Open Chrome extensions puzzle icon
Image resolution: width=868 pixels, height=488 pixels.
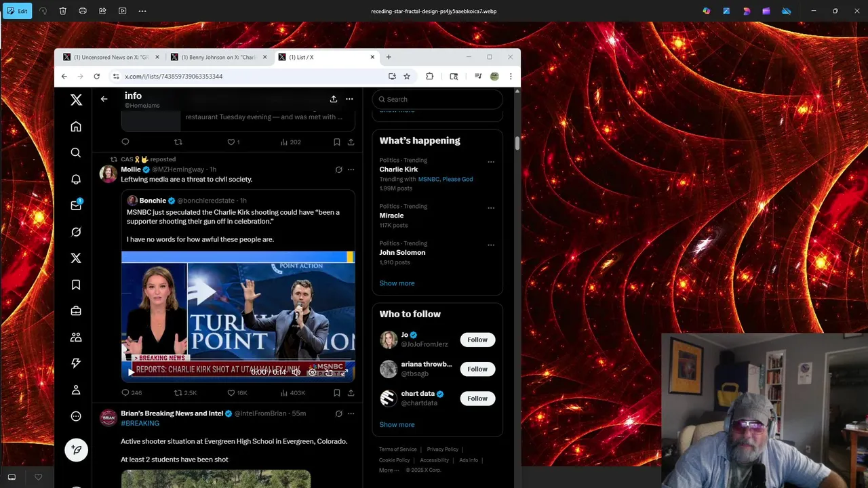coord(429,77)
